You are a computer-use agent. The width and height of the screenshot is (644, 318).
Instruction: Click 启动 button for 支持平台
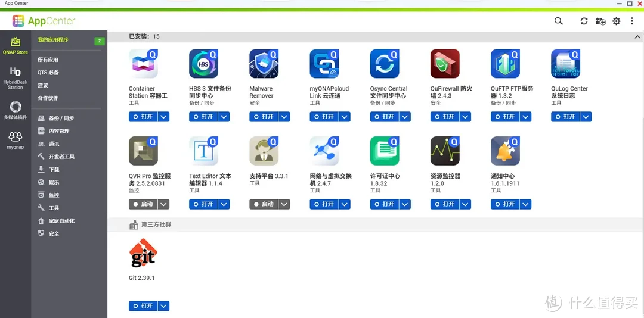264,204
